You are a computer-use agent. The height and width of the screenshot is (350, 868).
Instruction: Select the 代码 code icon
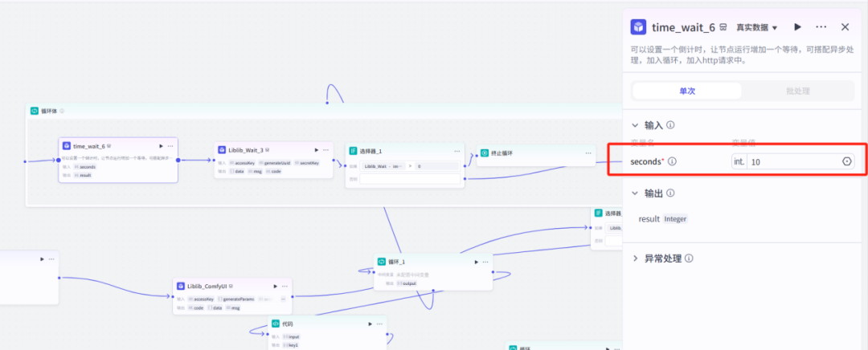coord(276,324)
